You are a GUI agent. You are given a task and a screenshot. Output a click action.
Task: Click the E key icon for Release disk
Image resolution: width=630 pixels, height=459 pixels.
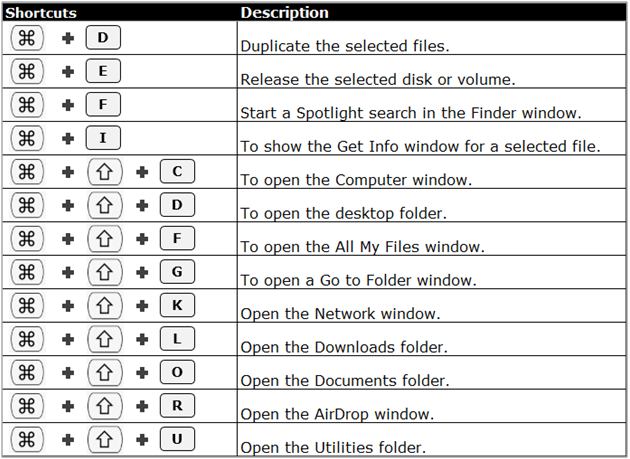tap(103, 71)
